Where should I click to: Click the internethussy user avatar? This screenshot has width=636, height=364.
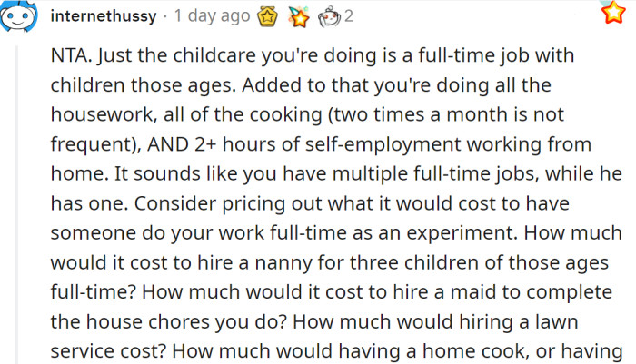coord(20,16)
